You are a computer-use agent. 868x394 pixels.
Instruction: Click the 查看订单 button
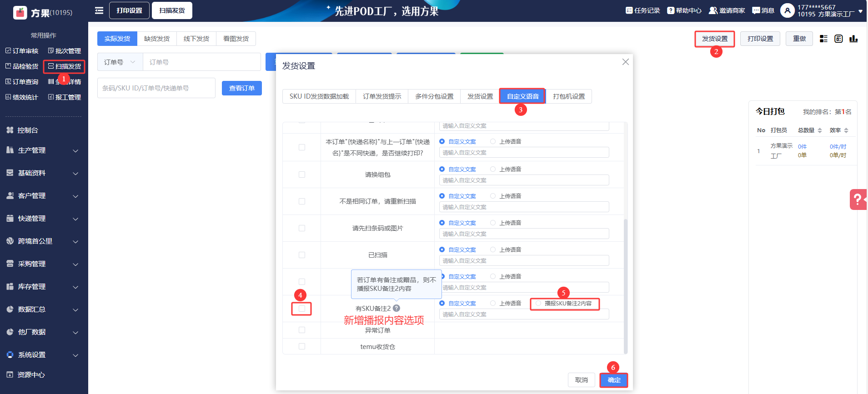(242, 88)
